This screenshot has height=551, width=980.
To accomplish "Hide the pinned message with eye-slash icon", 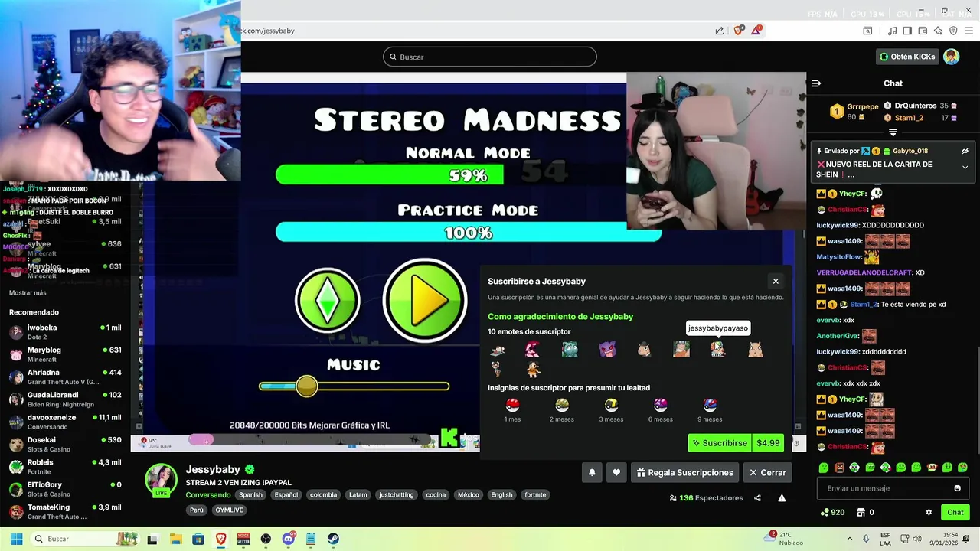I will [965, 151].
